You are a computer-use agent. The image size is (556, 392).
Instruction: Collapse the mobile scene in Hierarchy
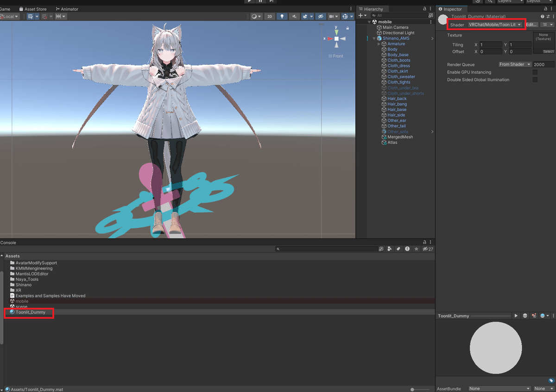[x=369, y=22]
